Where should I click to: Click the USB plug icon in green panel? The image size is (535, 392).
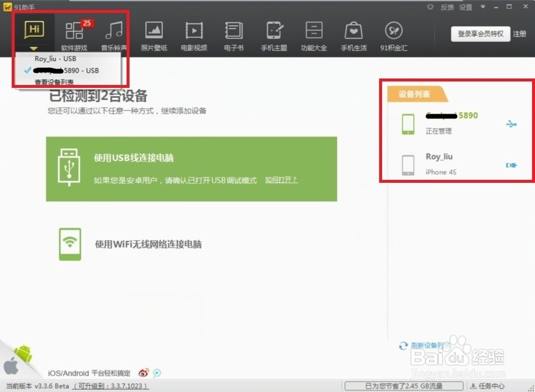tap(69, 167)
